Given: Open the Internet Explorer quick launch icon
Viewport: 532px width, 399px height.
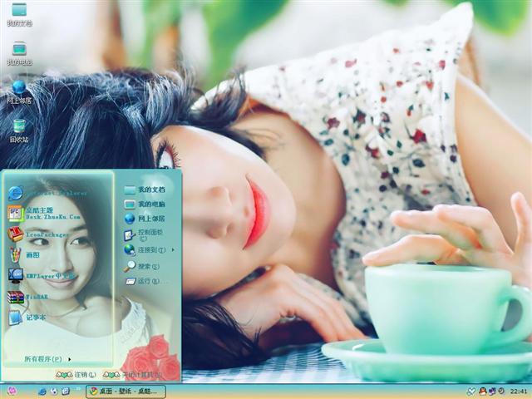Looking at the screenshot, I should coord(42,392).
